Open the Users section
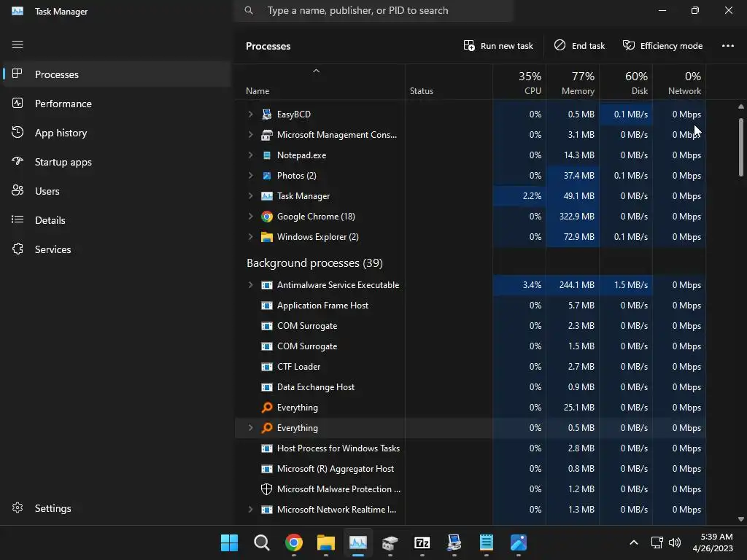This screenshot has height=560, width=747. coord(117,191)
